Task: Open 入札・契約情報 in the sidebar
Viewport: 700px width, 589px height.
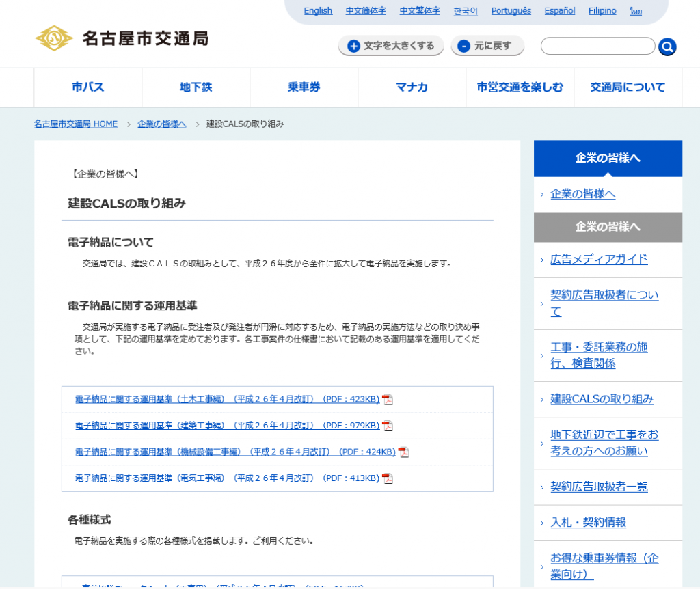Action: point(588,522)
